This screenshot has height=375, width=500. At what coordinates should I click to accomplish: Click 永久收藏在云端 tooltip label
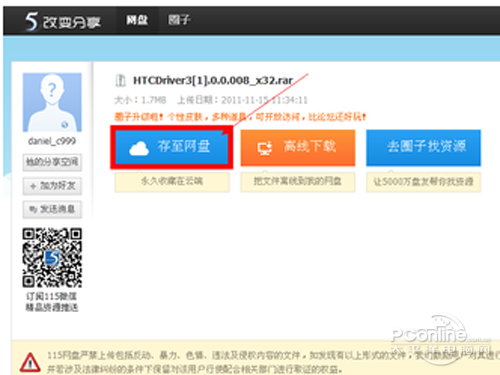click(x=172, y=182)
